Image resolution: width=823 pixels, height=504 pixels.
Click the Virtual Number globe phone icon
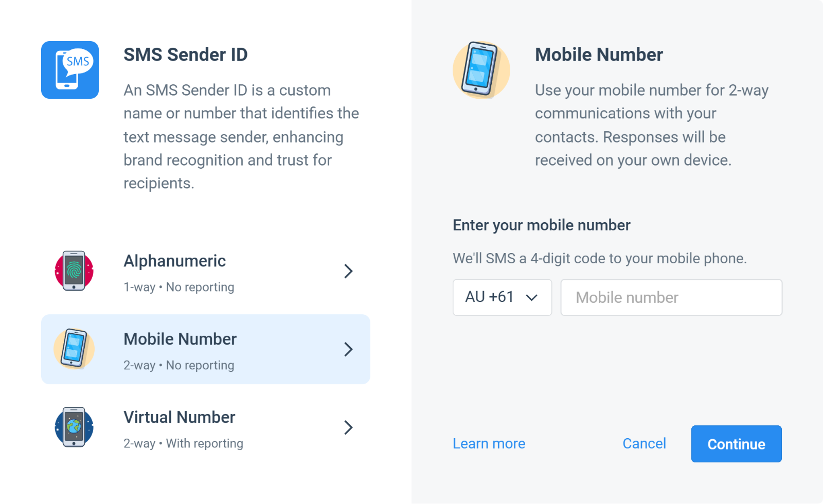(74, 427)
